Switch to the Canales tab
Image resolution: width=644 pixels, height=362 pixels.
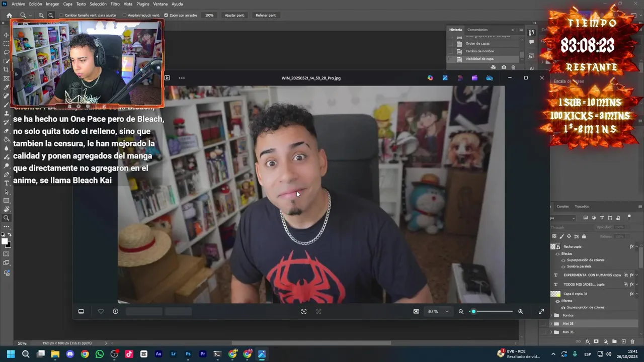point(562,207)
